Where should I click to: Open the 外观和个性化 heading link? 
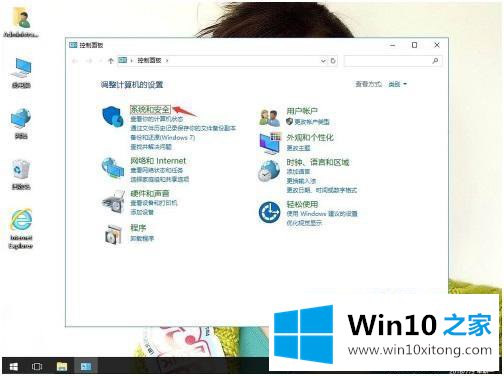[x=310, y=137]
